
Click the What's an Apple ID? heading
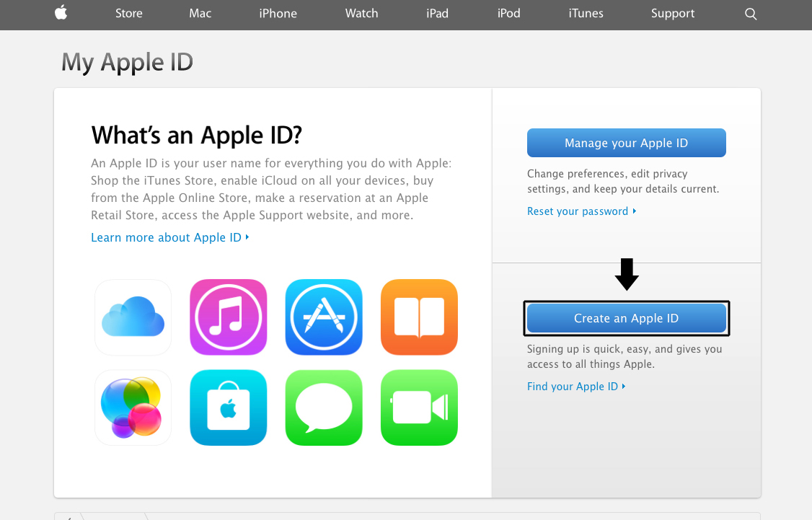point(197,135)
